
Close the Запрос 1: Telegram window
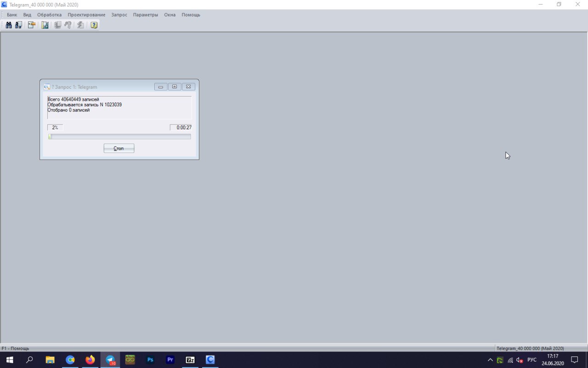(x=189, y=86)
